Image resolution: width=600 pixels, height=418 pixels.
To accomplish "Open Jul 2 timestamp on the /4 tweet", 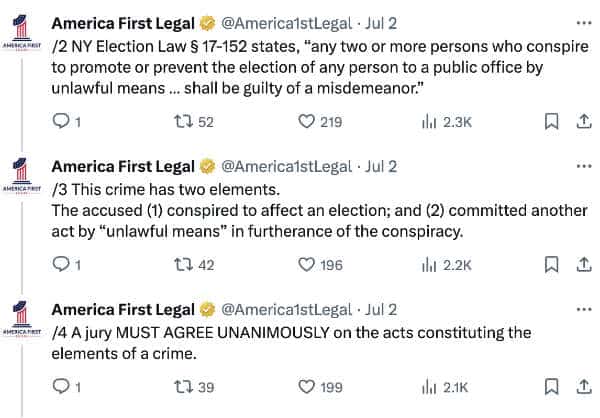I will click(x=380, y=310).
